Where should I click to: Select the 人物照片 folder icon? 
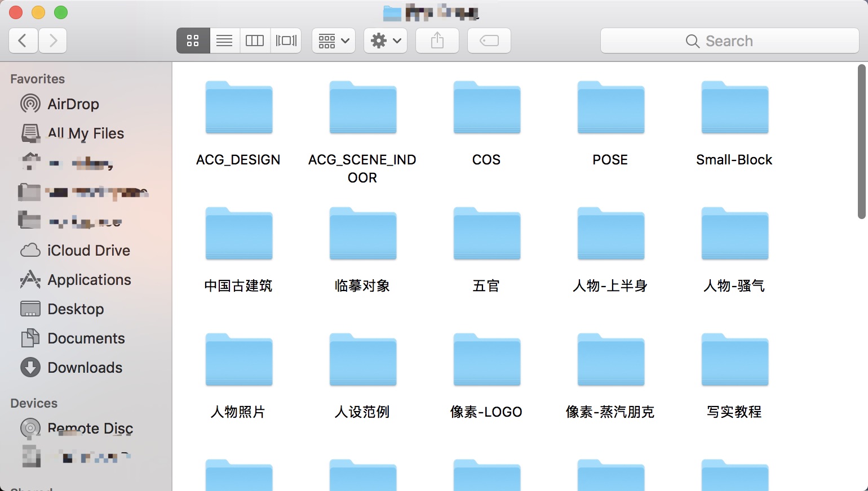click(239, 360)
